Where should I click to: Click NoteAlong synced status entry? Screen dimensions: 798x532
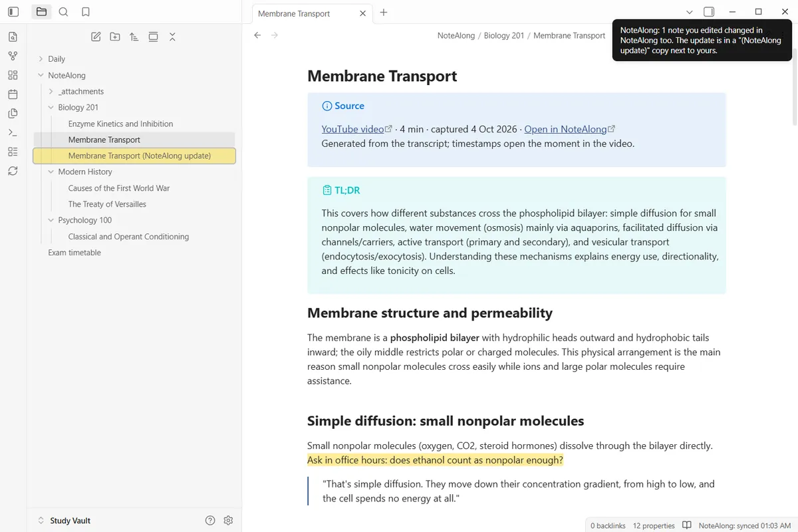tap(743, 525)
